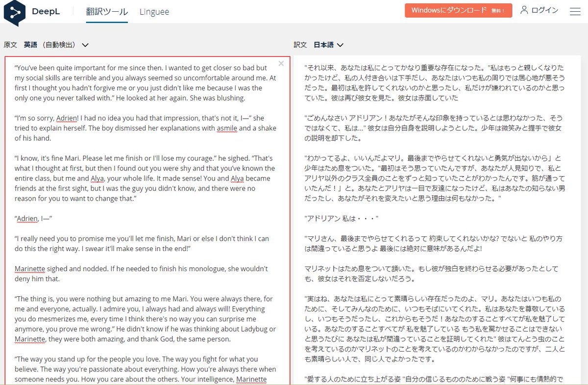Click source paragraph "You've been quite important"
The image size is (588, 385).
click(146, 83)
